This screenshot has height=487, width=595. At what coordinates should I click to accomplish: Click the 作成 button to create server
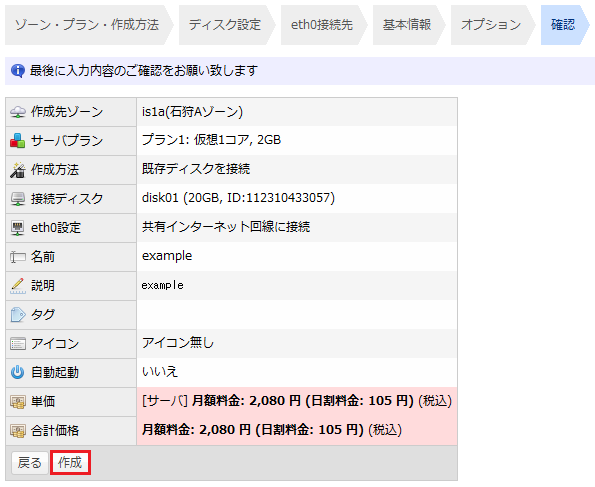[70, 463]
